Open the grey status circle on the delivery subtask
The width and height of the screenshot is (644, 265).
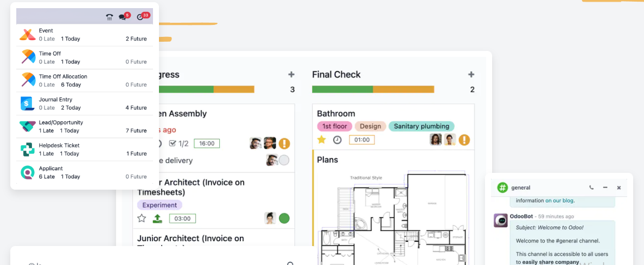click(x=284, y=160)
